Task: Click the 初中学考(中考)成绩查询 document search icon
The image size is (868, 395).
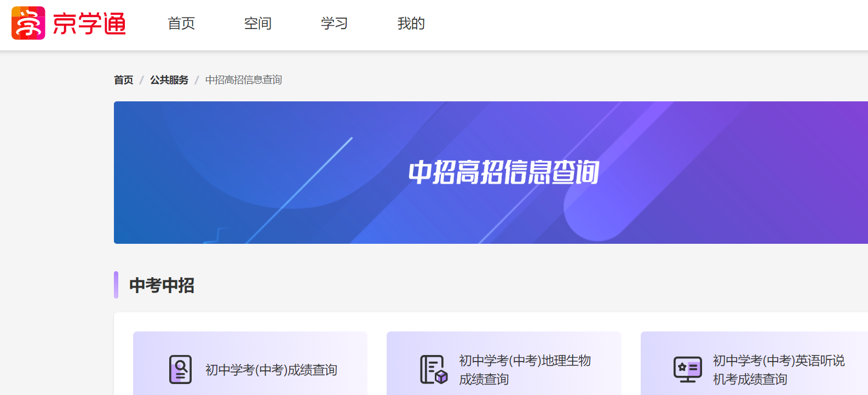Action: [181, 370]
